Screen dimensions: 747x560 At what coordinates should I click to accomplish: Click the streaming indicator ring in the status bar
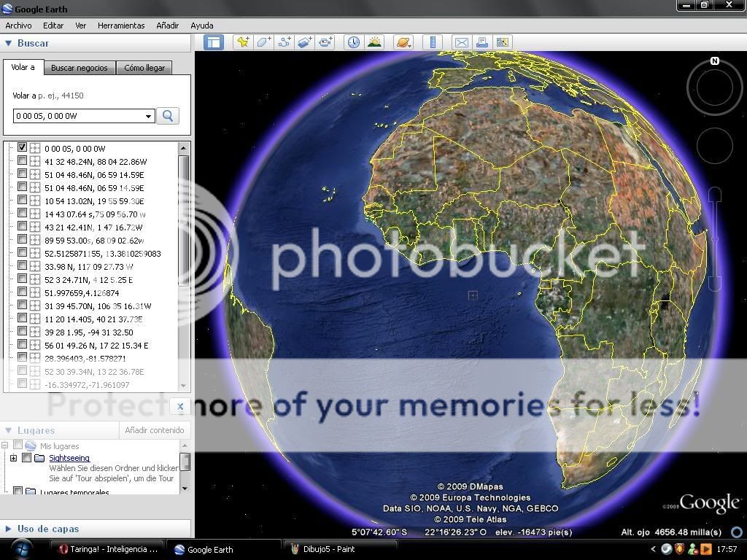tap(737, 532)
